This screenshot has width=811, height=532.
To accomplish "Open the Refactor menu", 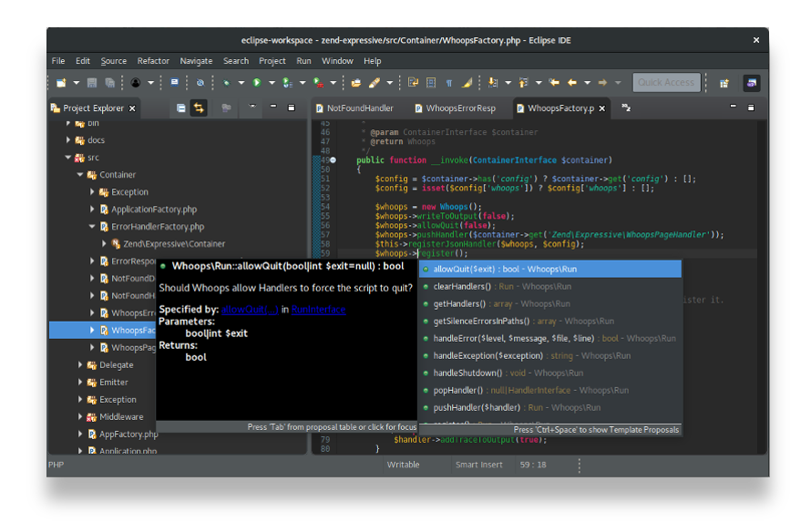I will [152, 61].
